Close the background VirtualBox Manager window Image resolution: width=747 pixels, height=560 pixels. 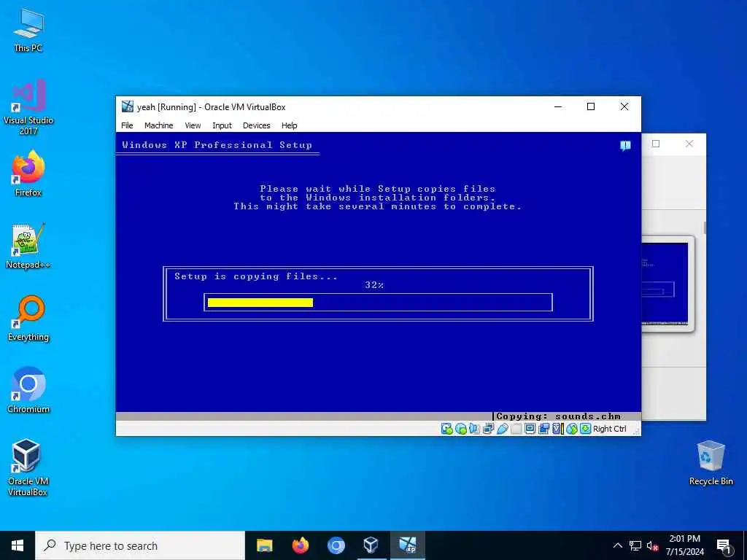pyautogui.click(x=689, y=144)
